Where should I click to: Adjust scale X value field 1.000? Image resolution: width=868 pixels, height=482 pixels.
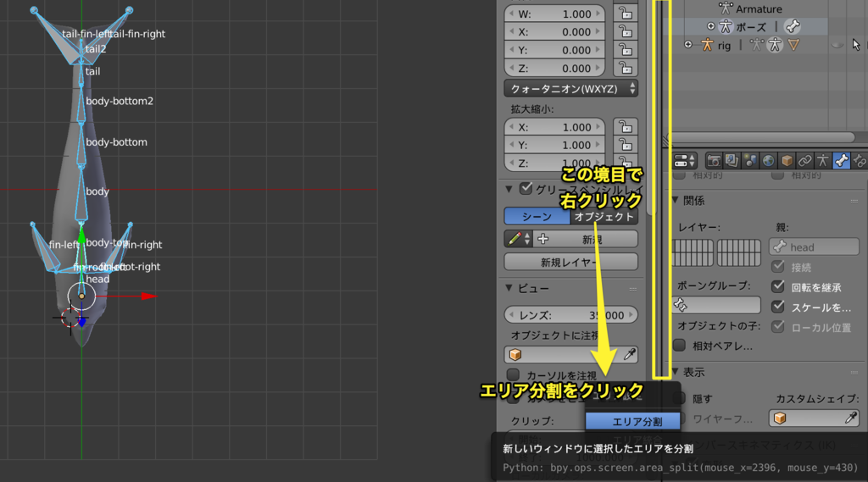pyautogui.click(x=554, y=127)
